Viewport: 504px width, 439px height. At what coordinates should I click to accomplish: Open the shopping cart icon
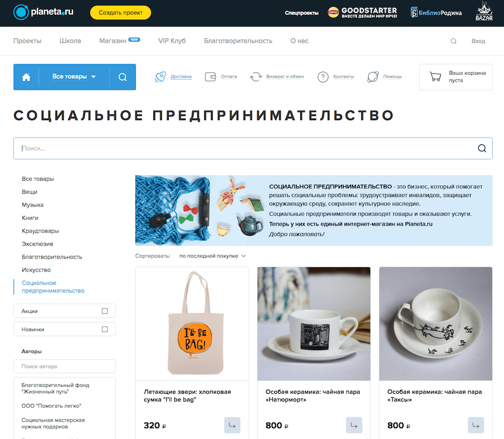point(435,76)
